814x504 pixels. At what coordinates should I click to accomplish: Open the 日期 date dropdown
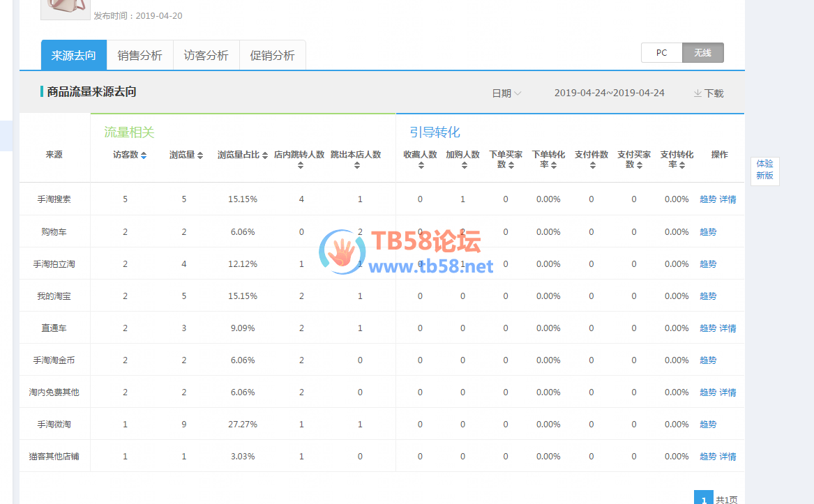(506, 93)
